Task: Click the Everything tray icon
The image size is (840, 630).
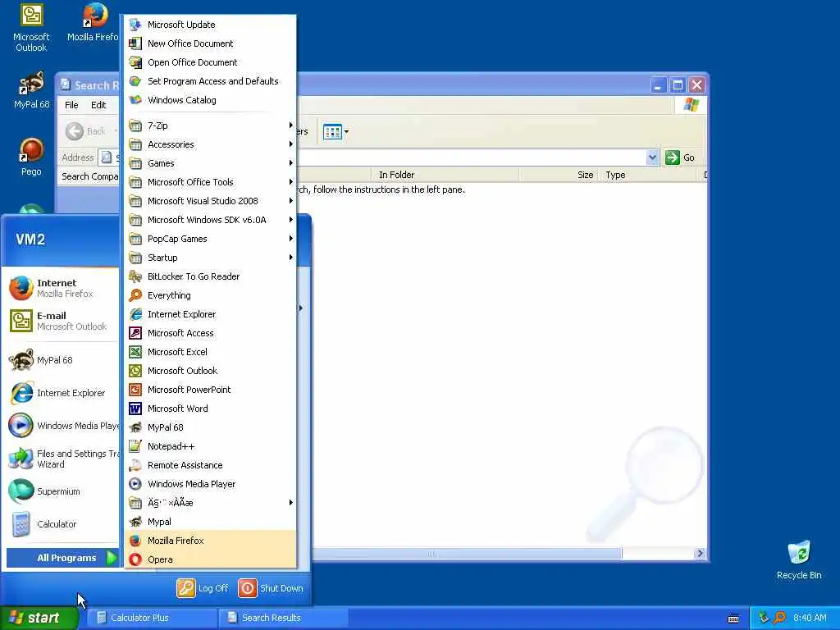Action: [780, 618]
